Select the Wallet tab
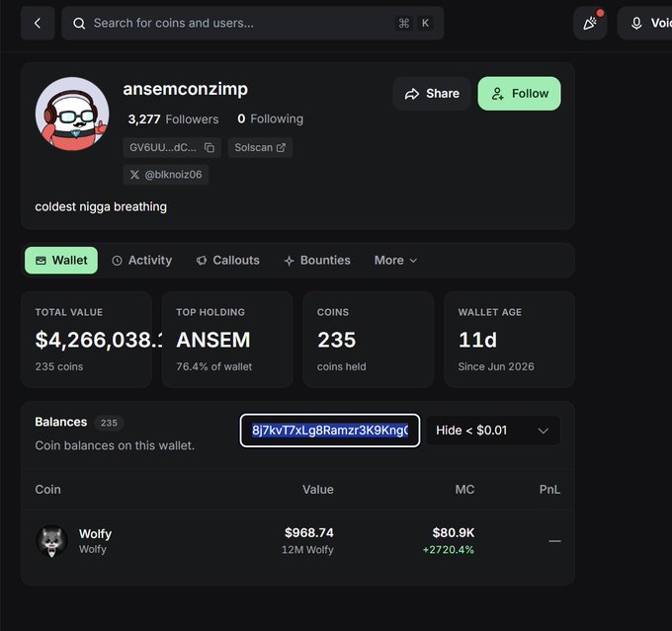 61,261
